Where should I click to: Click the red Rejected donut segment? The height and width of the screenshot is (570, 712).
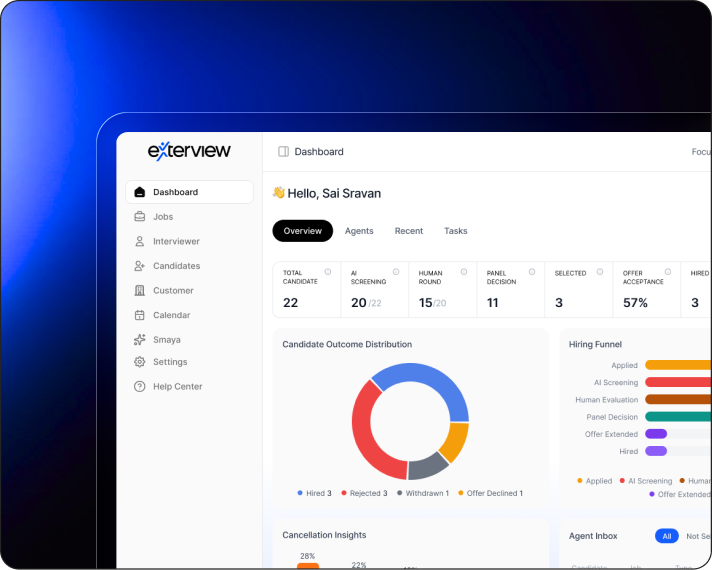pos(364,427)
